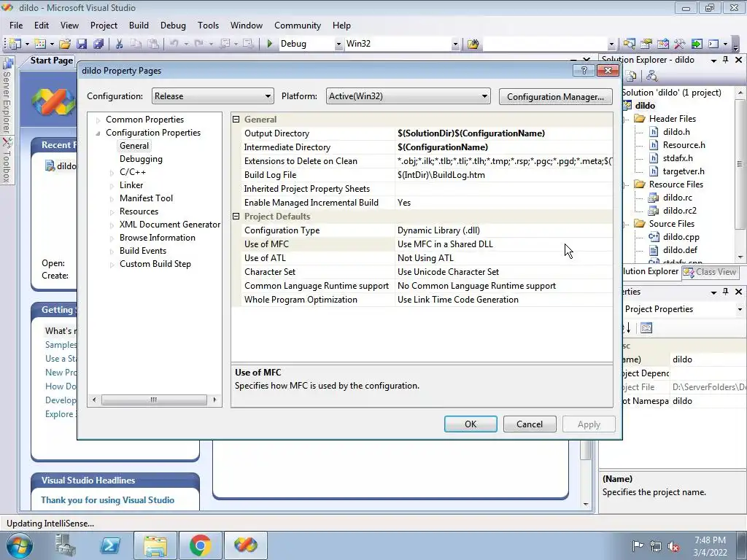
Task: Toggle auto-hide pin on Properties panel
Action: [x=726, y=292]
